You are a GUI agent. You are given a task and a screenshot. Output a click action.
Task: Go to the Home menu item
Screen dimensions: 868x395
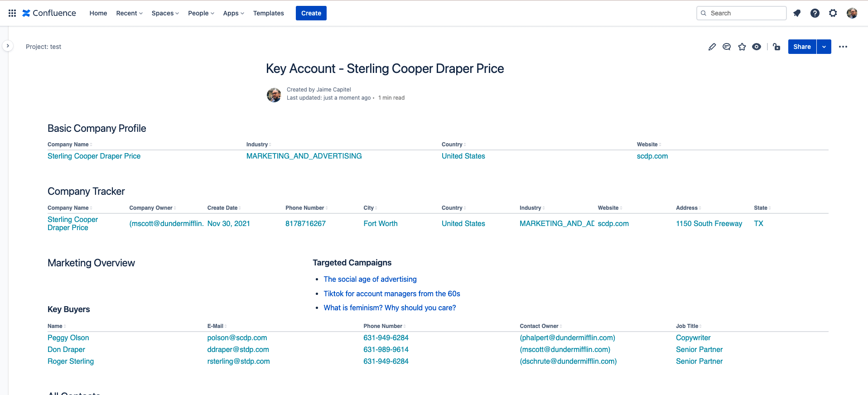98,13
